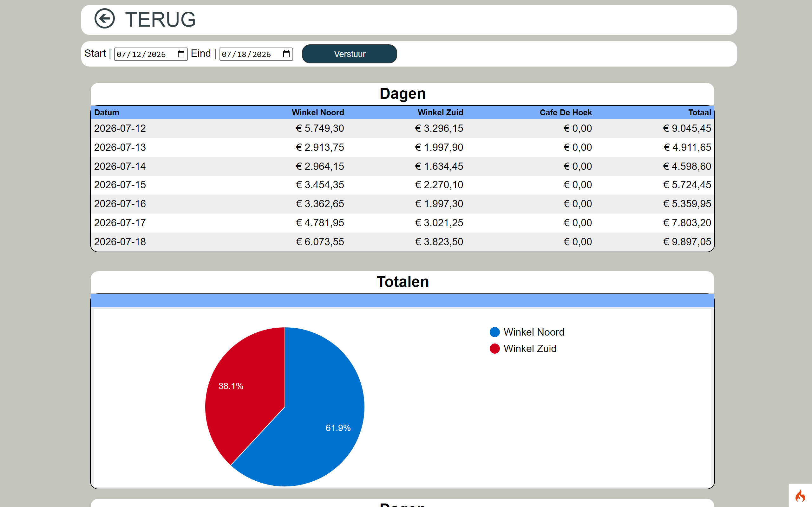Screen dimensions: 812x507
Task: Click the back arrow circle icon
Action: (104, 19)
